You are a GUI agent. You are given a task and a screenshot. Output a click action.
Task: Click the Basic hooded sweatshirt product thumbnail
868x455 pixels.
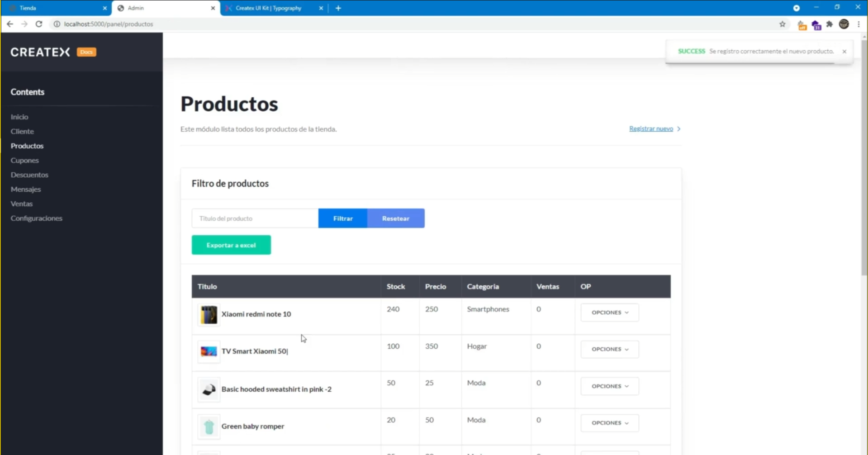[209, 389]
